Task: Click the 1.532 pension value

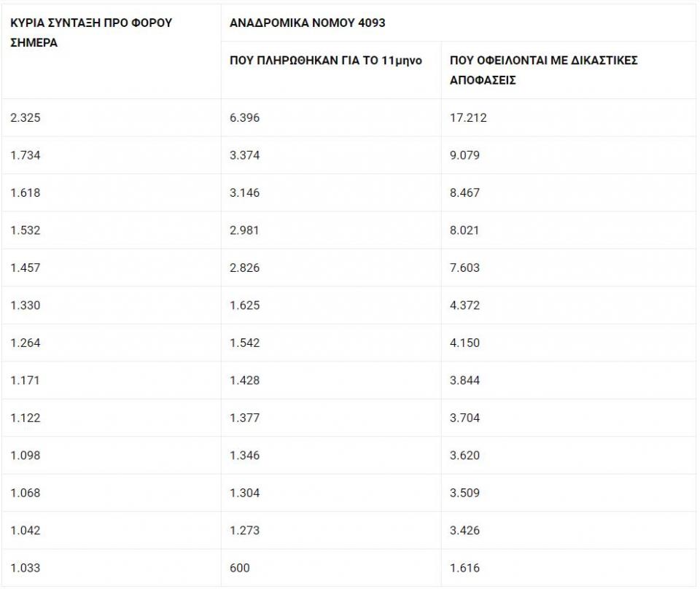Action: click(26, 230)
